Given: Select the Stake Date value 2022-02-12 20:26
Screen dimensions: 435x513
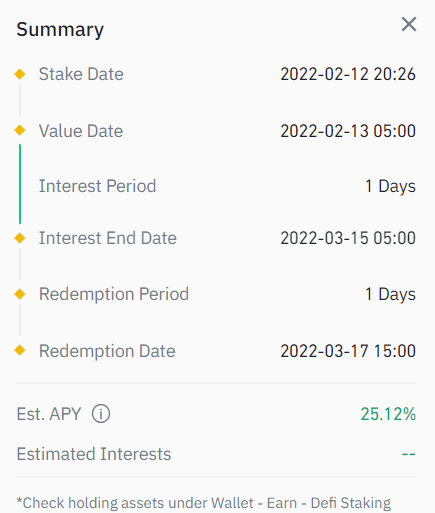Looking at the screenshot, I should [x=348, y=74].
